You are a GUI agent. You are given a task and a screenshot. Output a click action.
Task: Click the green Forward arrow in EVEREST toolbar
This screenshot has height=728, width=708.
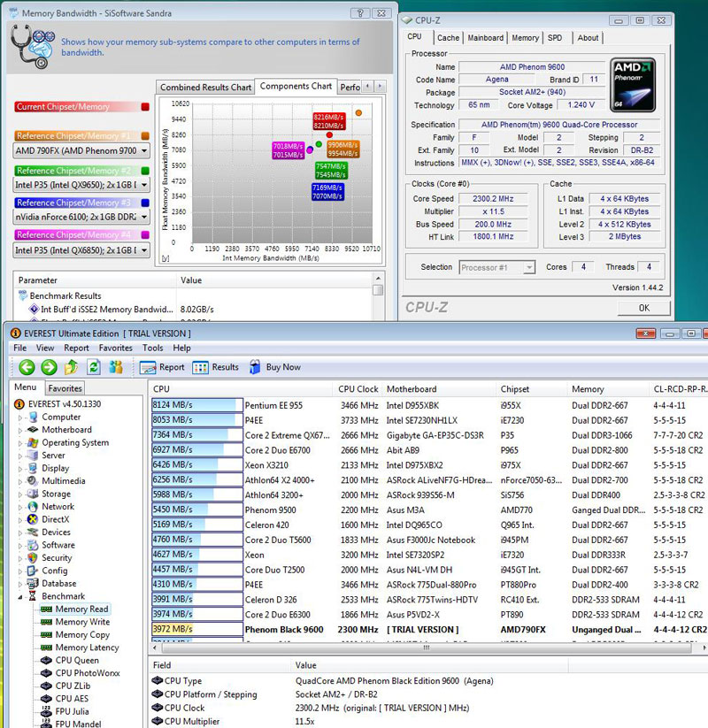49,367
